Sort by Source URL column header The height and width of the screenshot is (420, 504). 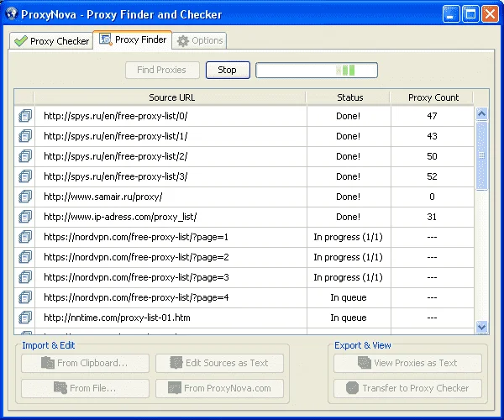(x=171, y=97)
